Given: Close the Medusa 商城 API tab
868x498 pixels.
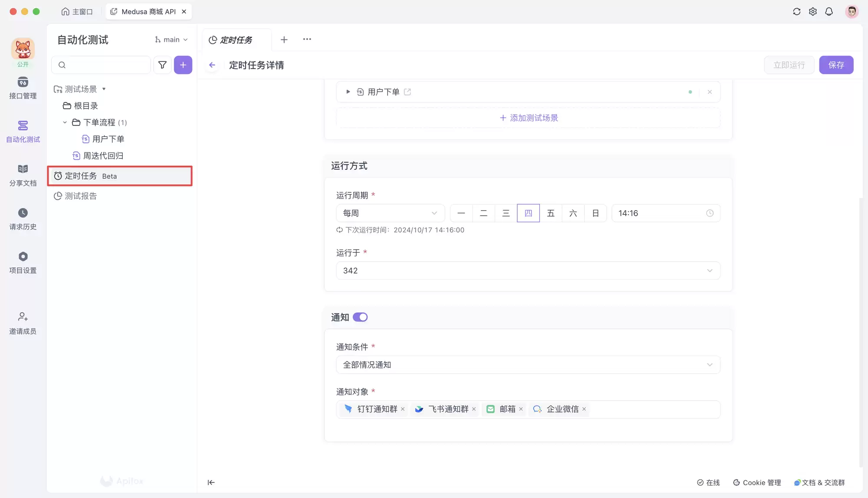Looking at the screenshot, I should pos(184,12).
